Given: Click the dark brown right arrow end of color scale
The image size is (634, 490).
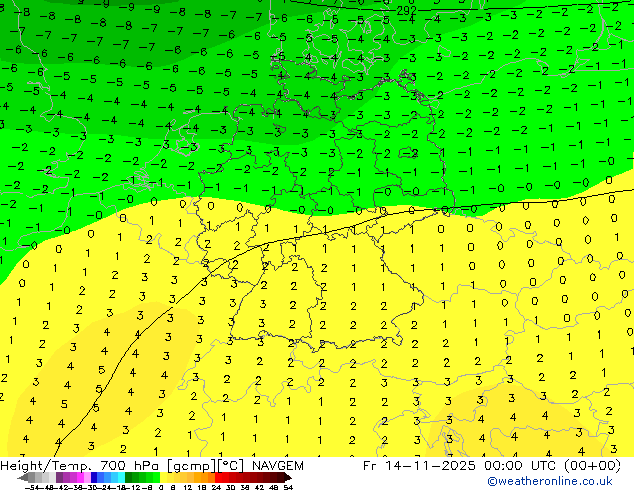Looking at the screenshot, I should point(288,478).
